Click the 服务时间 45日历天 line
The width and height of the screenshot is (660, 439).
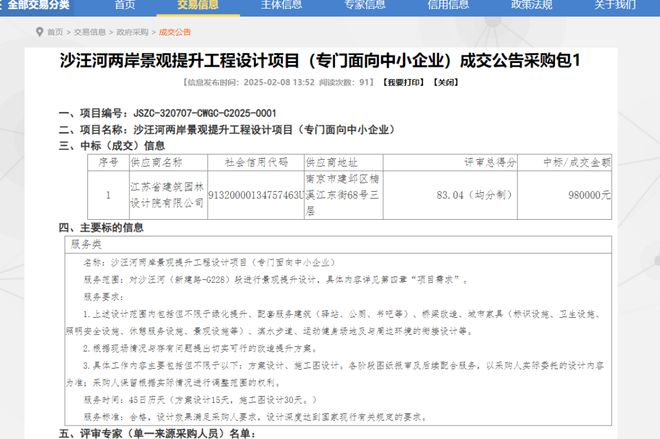click(x=200, y=400)
